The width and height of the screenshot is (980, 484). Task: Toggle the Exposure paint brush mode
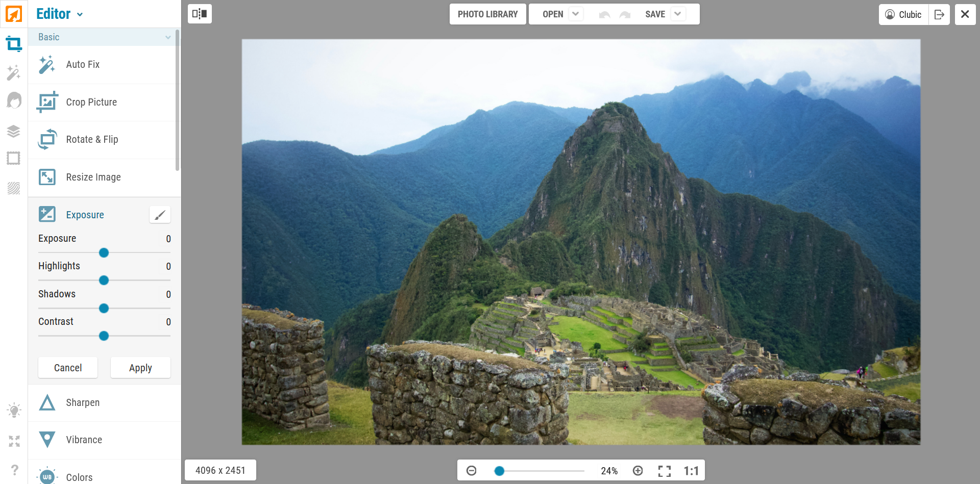click(x=160, y=215)
